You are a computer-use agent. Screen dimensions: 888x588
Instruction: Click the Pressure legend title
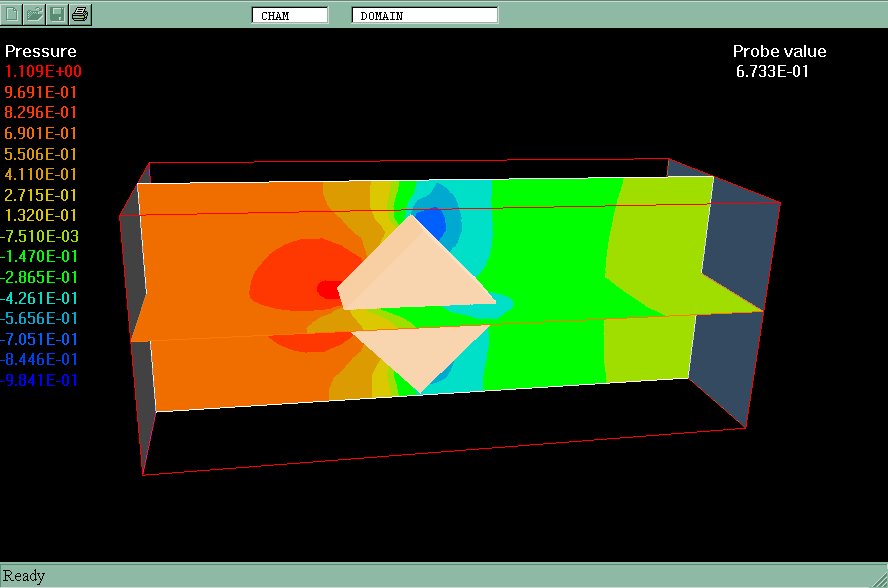click(x=41, y=52)
